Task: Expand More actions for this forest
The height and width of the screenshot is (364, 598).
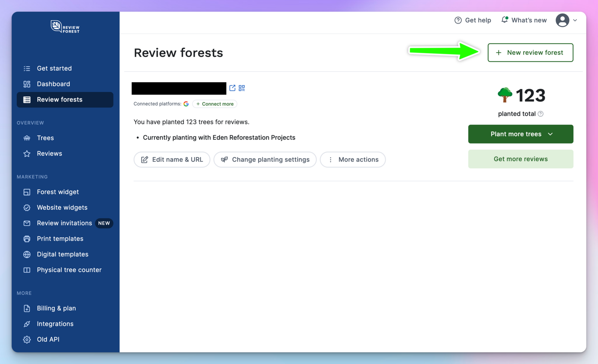Action: tap(352, 160)
